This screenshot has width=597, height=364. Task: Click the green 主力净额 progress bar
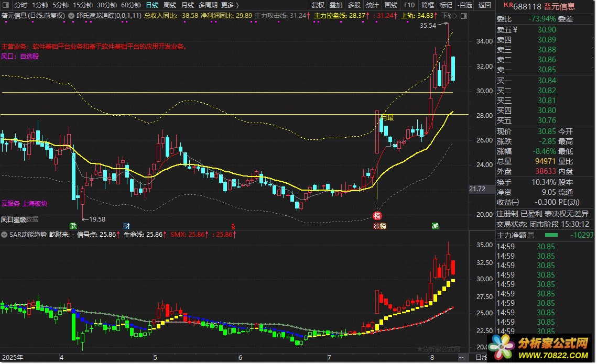tap(551, 235)
